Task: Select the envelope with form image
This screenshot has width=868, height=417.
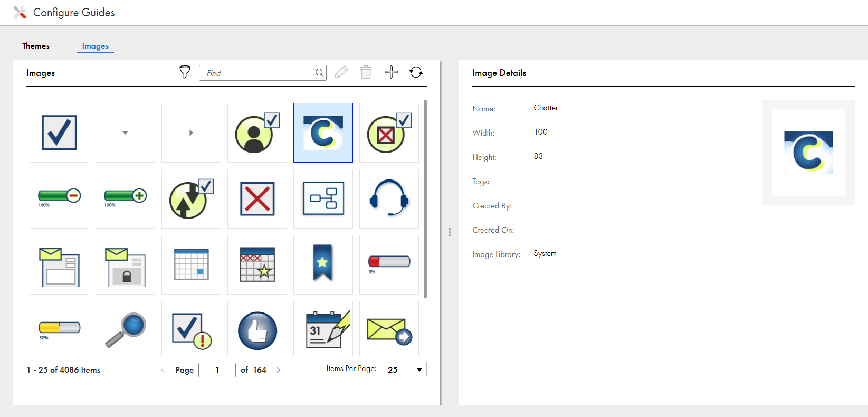Action: coord(59,264)
